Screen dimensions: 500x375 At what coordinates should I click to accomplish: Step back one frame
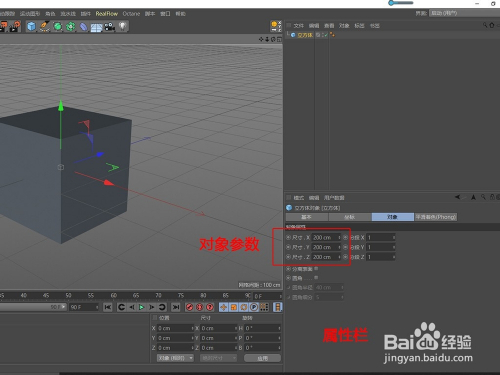tap(132, 307)
